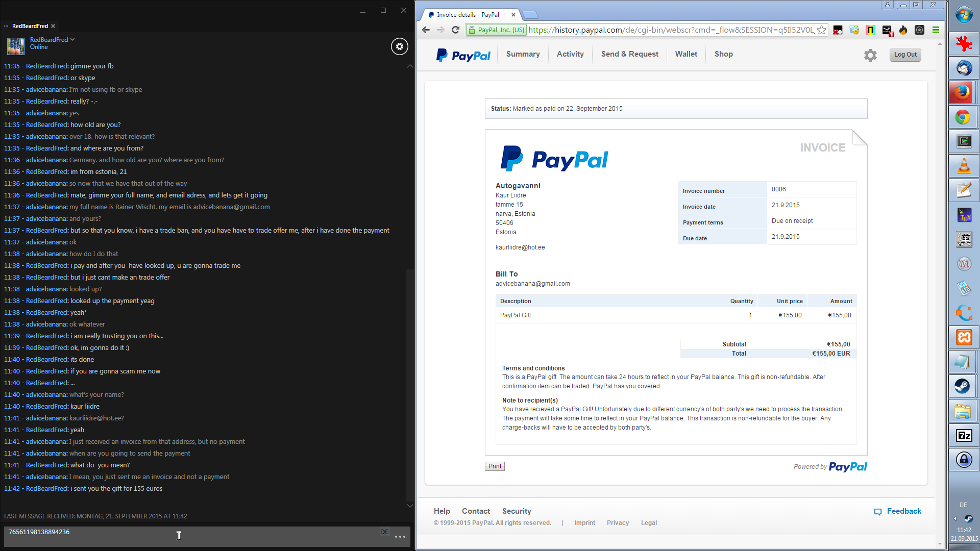Screen dimensions: 980x551
Task: Open chat input more options ellipsis
Action: (400, 537)
